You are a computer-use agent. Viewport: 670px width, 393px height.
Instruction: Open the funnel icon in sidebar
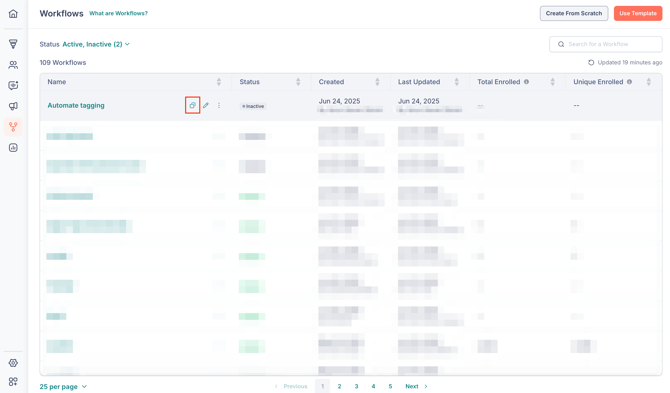pyautogui.click(x=13, y=44)
